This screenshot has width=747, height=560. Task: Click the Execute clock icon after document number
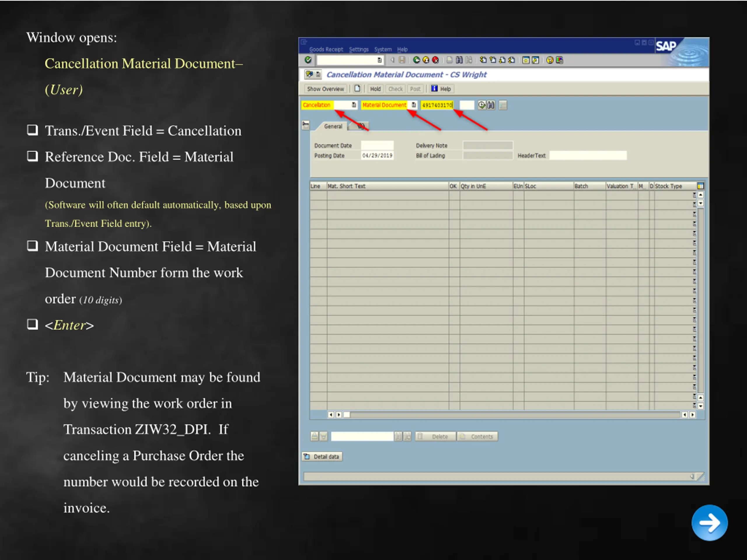click(x=481, y=105)
